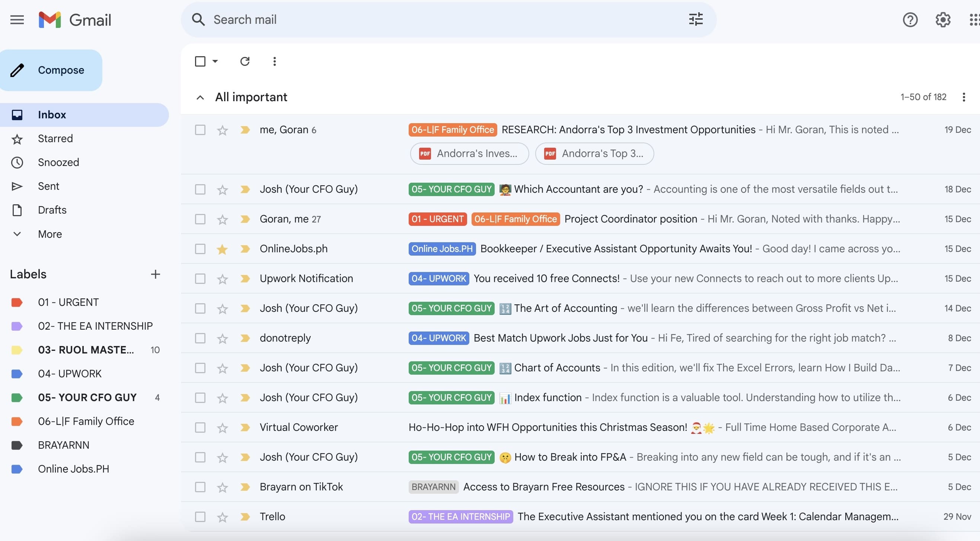
Task: Open the main menu hamburger icon
Action: 17,20
